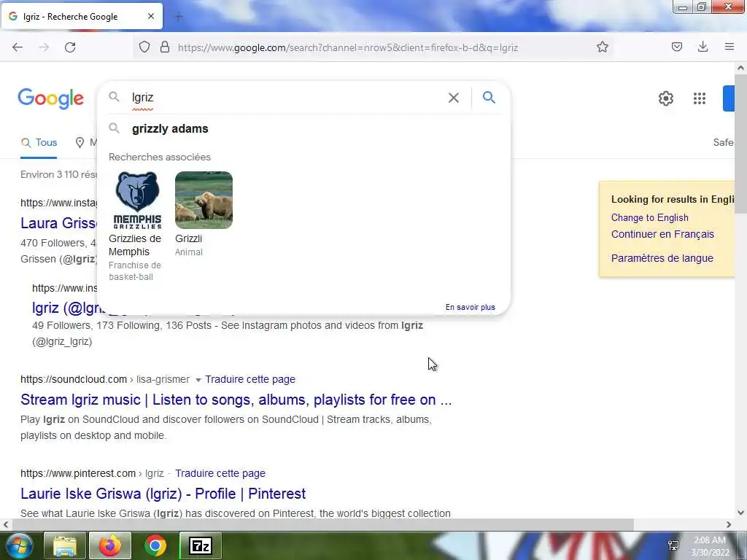Expand the dropdown arrow beside lisa-grismer
The height and width of the screenshot is (560, 747).
[198, 380]
